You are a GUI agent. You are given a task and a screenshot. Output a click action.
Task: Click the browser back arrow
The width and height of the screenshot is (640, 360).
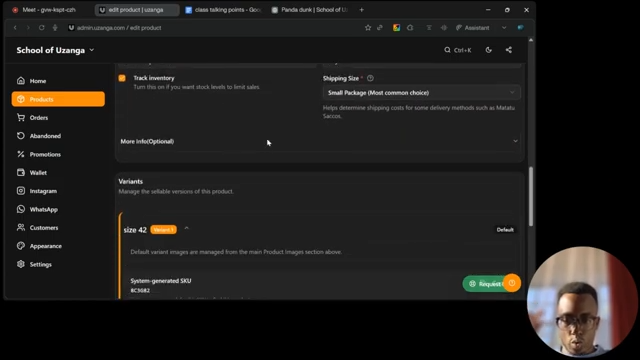click(15, 28)
